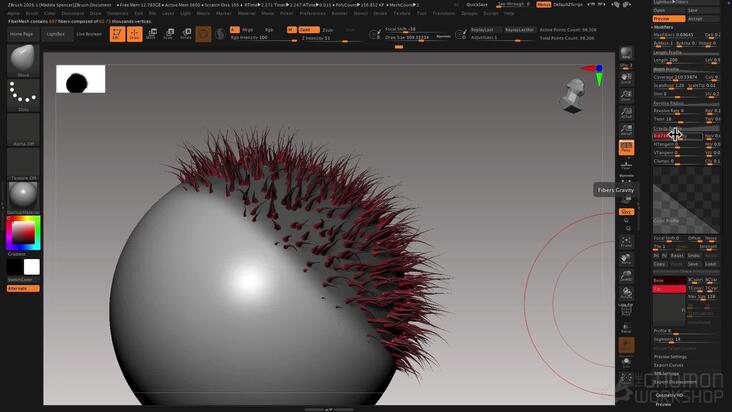Toggle the Zadd sculpt mode

pos(308,29)
